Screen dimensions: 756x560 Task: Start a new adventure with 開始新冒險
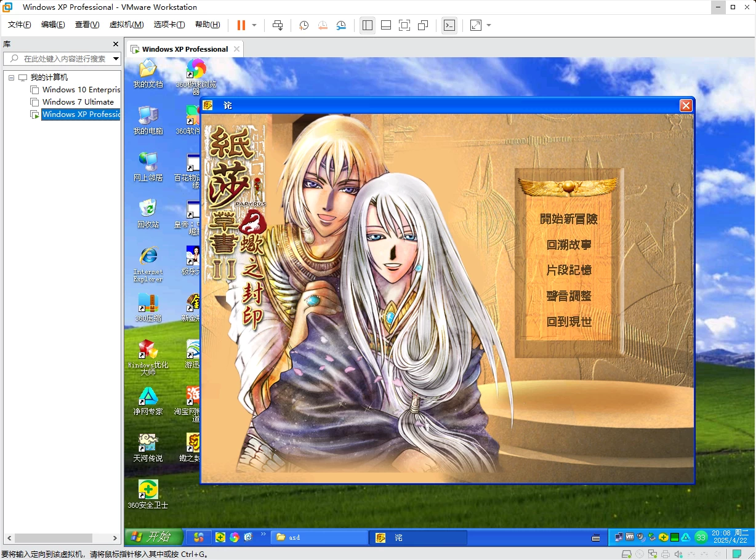pos(569,219)
